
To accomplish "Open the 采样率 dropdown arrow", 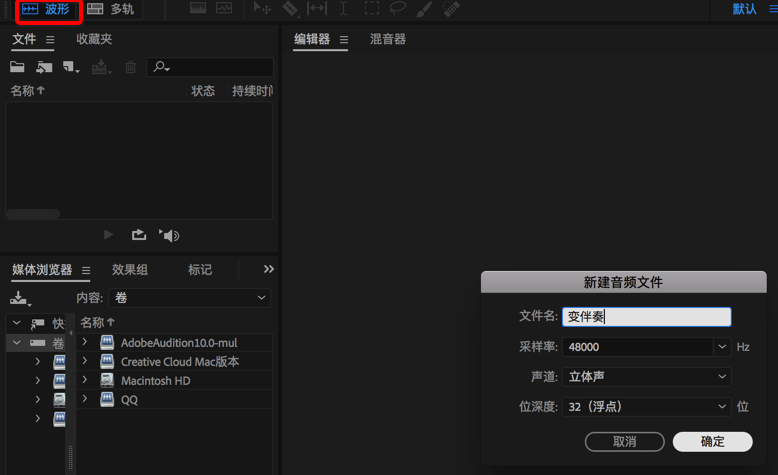I will 722,347.
